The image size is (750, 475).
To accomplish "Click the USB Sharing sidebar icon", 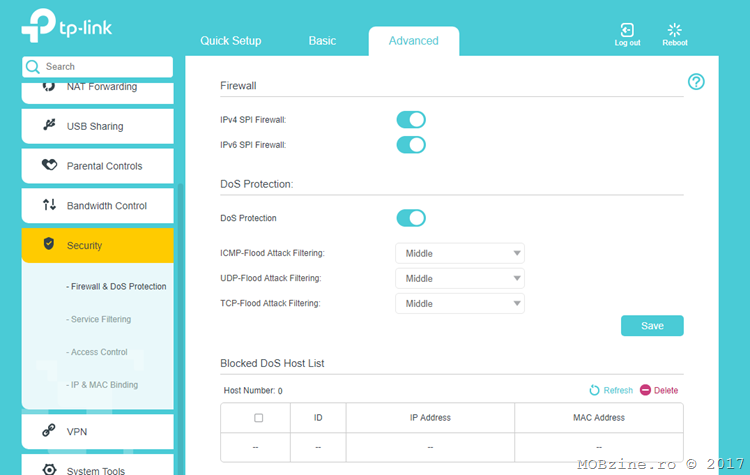I will [x=48, y=126].
